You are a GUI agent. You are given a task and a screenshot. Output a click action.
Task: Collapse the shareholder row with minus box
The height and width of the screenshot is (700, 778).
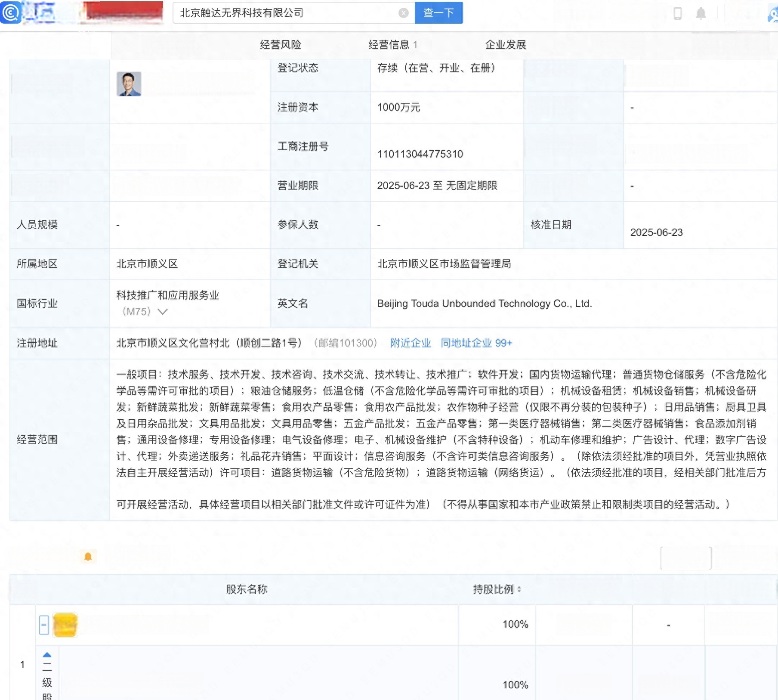click(44, 625)
